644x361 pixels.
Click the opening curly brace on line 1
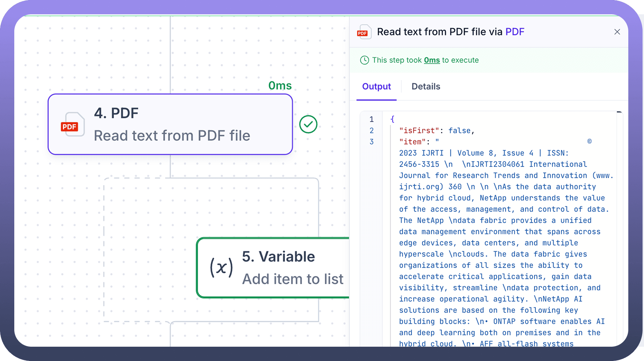[392, 119]
